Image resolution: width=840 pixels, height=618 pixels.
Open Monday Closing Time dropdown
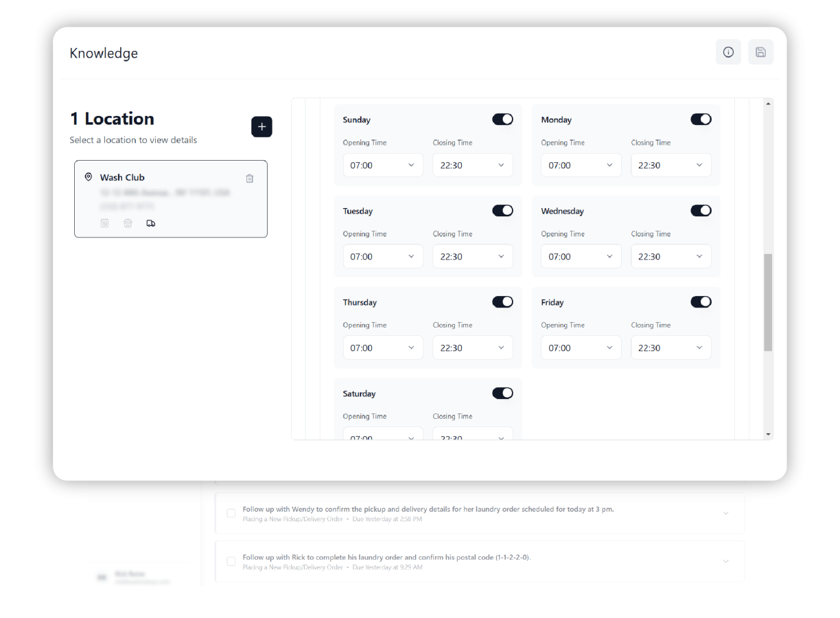coord(671,165)
